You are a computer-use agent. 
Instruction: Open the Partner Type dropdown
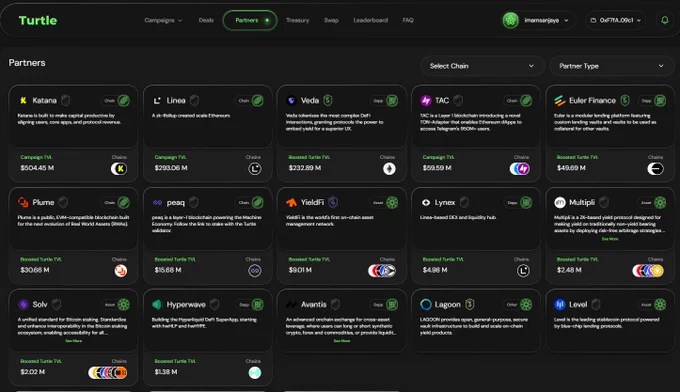point(611,66)
